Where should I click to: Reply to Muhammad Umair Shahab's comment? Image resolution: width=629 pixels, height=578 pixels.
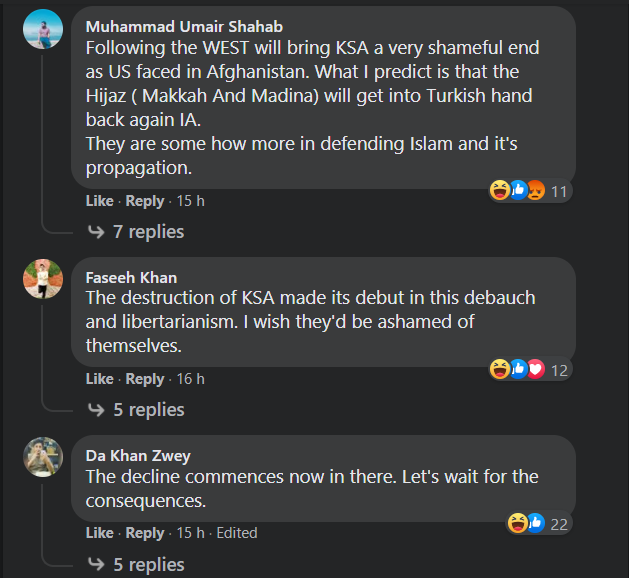point(145,201)
